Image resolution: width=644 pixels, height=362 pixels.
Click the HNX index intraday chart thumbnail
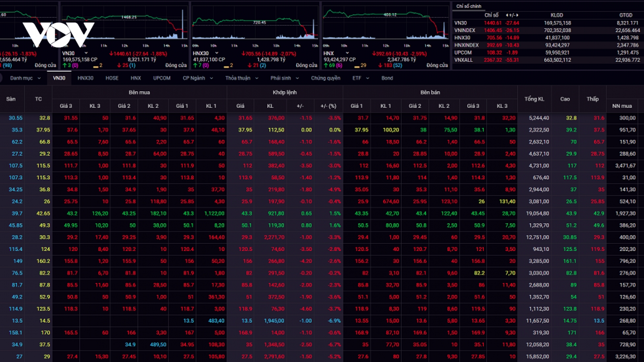coord(386,25)
